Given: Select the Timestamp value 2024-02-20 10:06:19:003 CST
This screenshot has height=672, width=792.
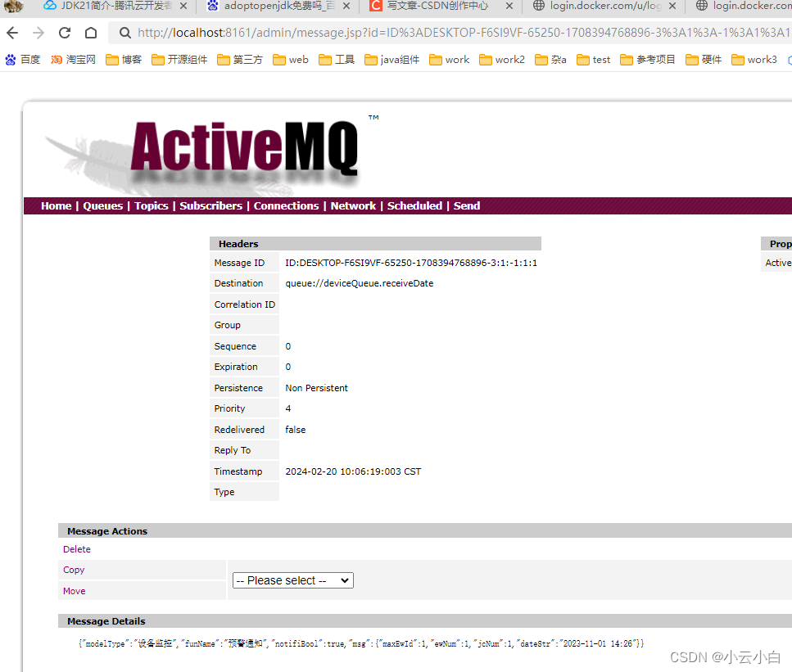Looking at the screenshot, I should coord(353,471).
